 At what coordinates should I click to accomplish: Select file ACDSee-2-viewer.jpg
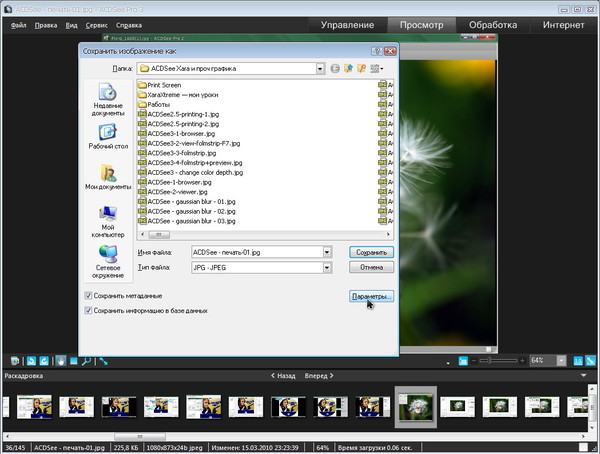[x=173, y=192]
